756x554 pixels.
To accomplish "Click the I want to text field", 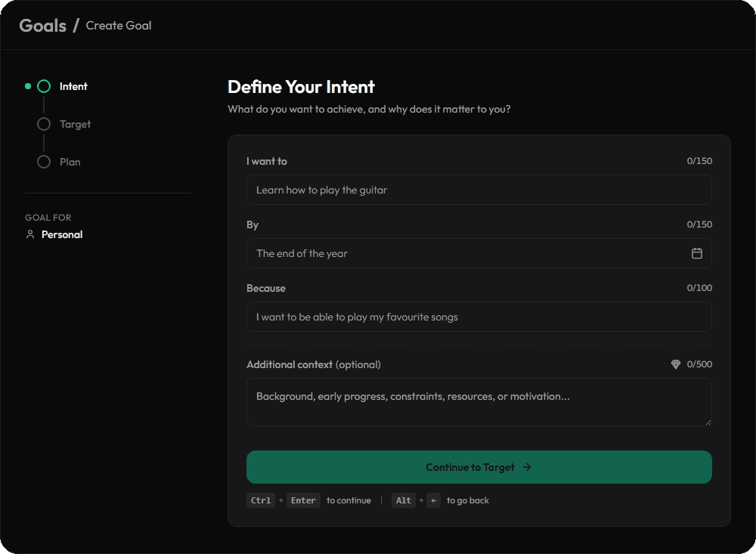I will (x=479, y=190).
